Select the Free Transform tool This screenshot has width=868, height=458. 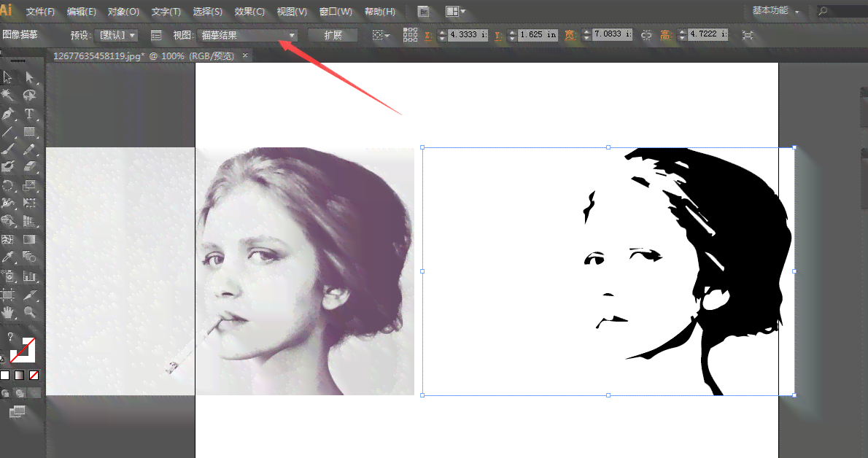tap(29, 203)
